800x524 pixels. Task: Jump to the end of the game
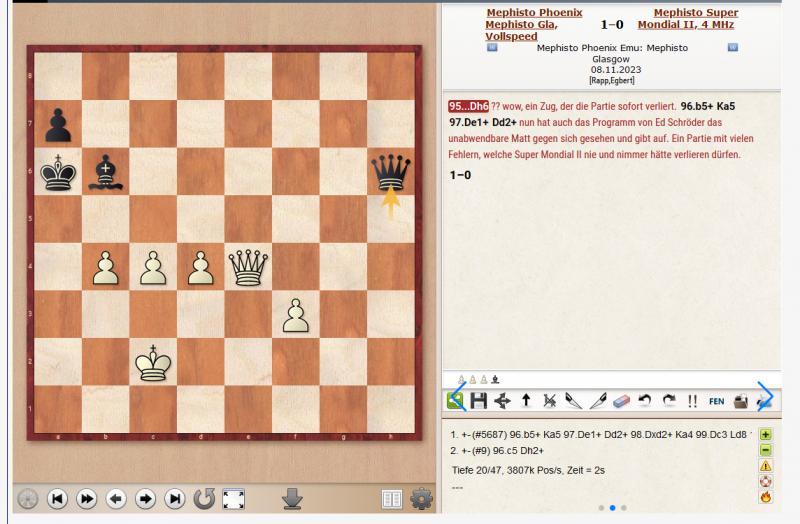click(174, 497)
